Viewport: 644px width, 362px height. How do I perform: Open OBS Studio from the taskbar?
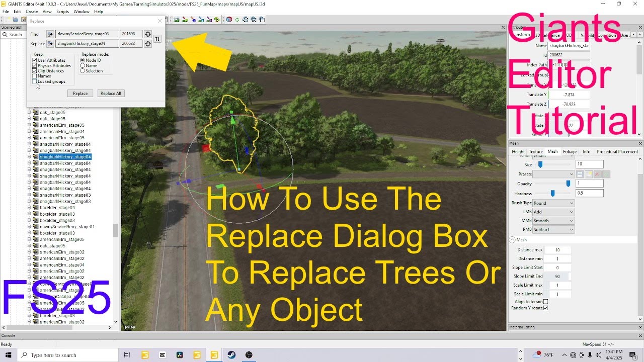click(x=249, y=355)
